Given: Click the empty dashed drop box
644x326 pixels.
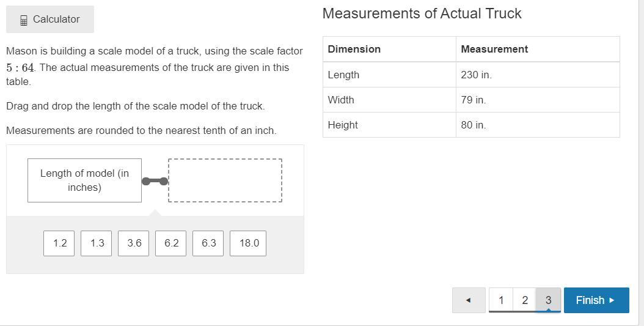Looking at the screenshot, I should pyautogui.click(x=225, y=180).
